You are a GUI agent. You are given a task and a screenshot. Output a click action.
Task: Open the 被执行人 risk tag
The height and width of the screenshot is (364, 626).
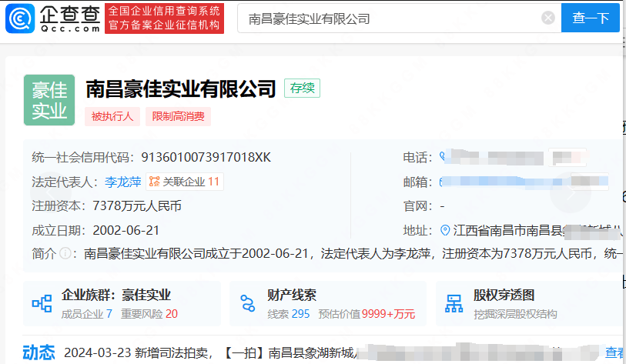112,116
